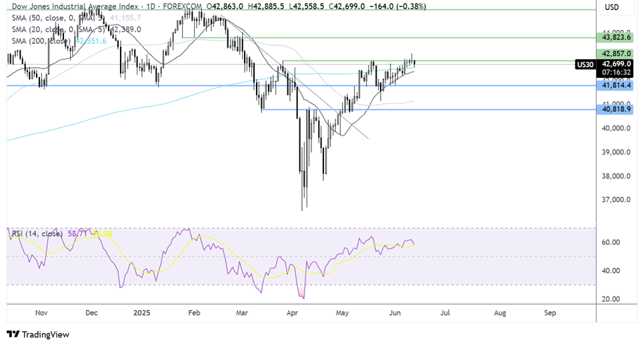The image size is (644, 346).
Task: Select the SMA (50, close) indicator legend
Action: click(x=77, y=18)
